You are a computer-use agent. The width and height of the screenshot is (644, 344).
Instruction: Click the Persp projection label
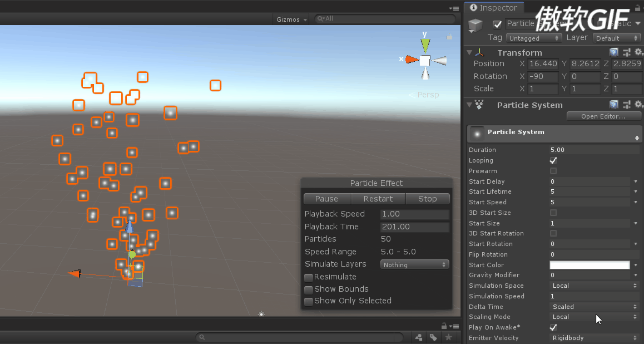[x=428, y=95]
